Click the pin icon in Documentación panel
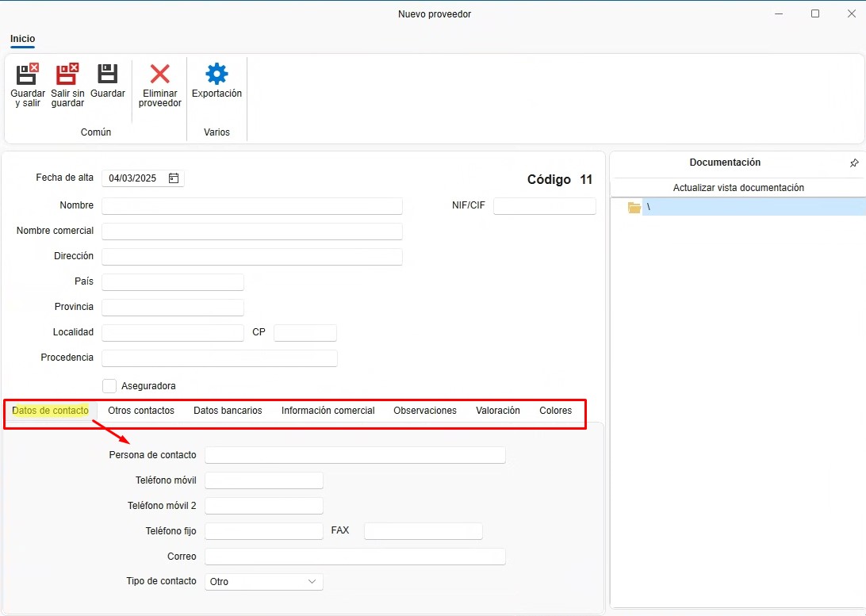Viewport: 866px width, 616px height. coord(854,163)
